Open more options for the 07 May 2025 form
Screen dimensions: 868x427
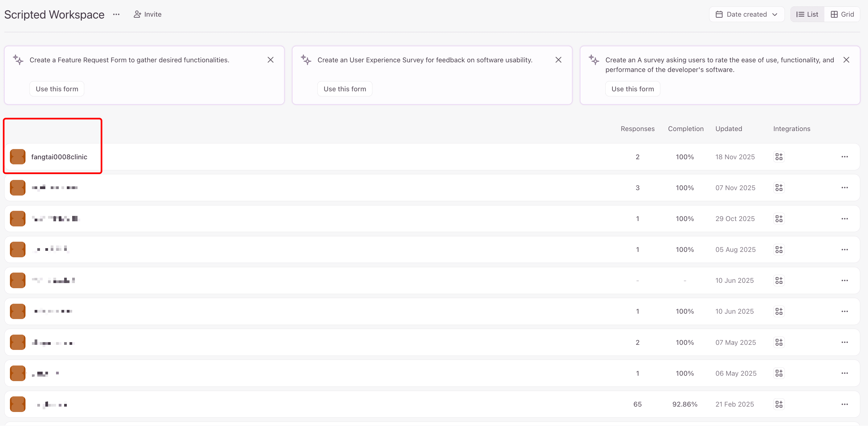coord(844,343)
